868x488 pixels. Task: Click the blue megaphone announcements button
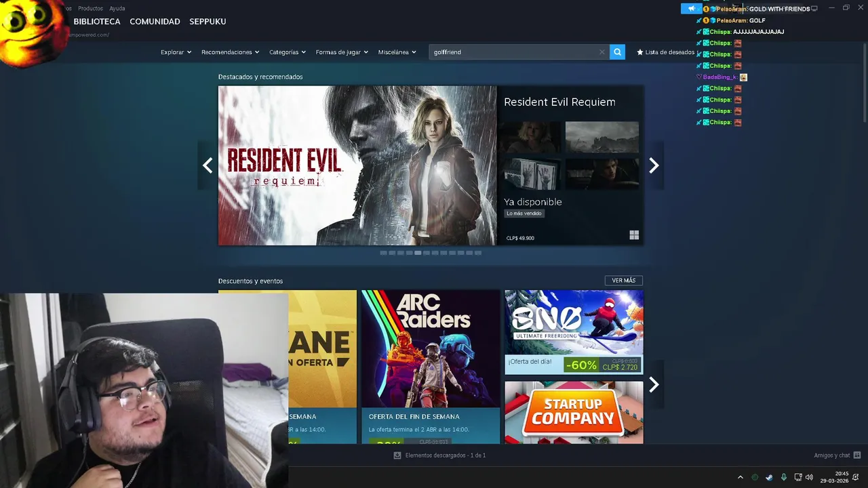click(691, 9)
